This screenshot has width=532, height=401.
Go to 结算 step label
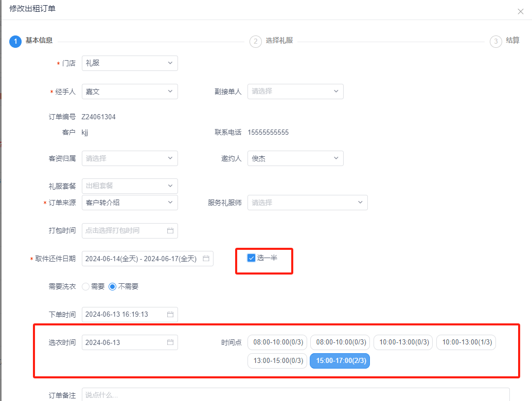coord(512,40)
